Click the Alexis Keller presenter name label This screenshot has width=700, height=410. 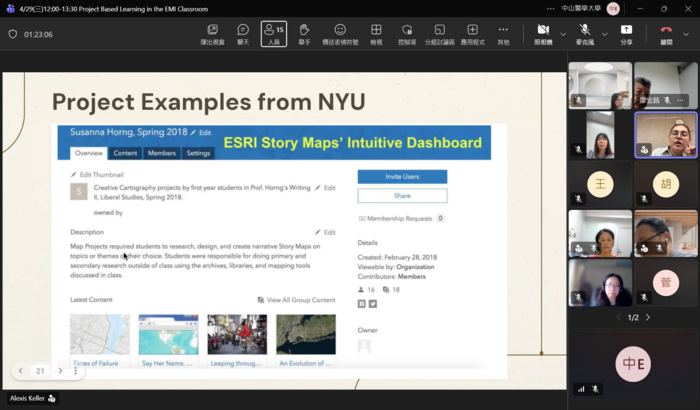coord(33,398)
